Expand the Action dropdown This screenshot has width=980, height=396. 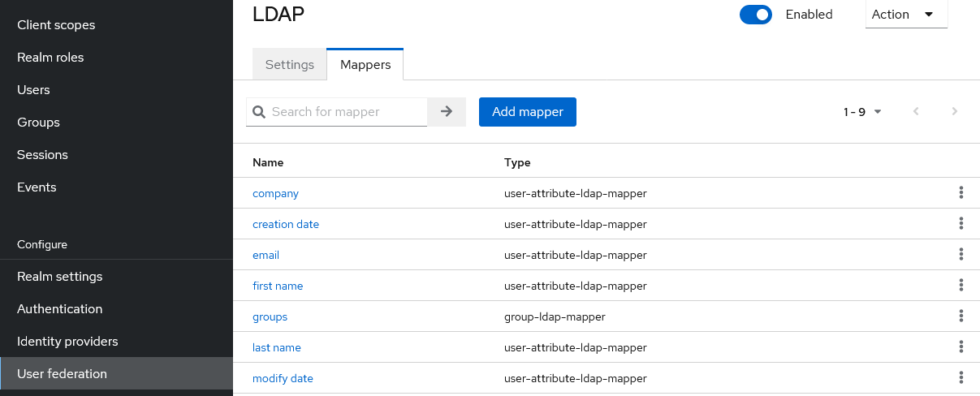pyautogui.click(x=906, y=15)
